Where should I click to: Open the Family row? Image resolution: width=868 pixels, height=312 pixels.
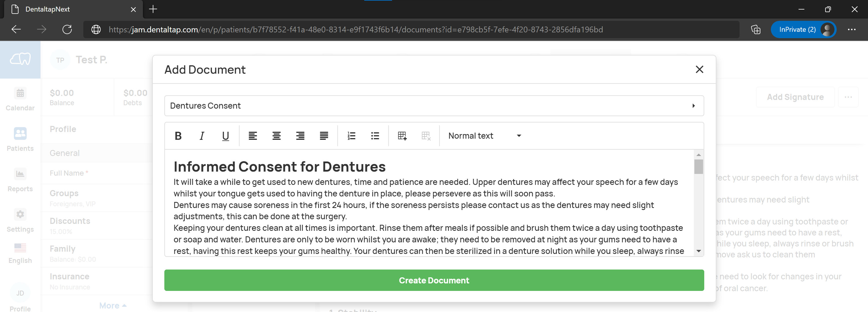(96, 253)
